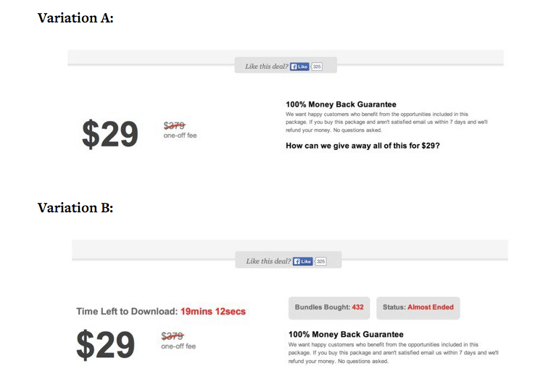This screenshot has width=551, height=392.
Task: Click 'one-off fee' label in Variation B
Action: coord(178,346)
